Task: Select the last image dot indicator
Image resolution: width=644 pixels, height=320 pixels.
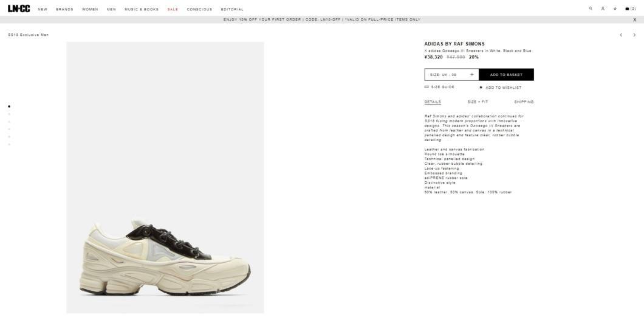Action: point(9,144)
